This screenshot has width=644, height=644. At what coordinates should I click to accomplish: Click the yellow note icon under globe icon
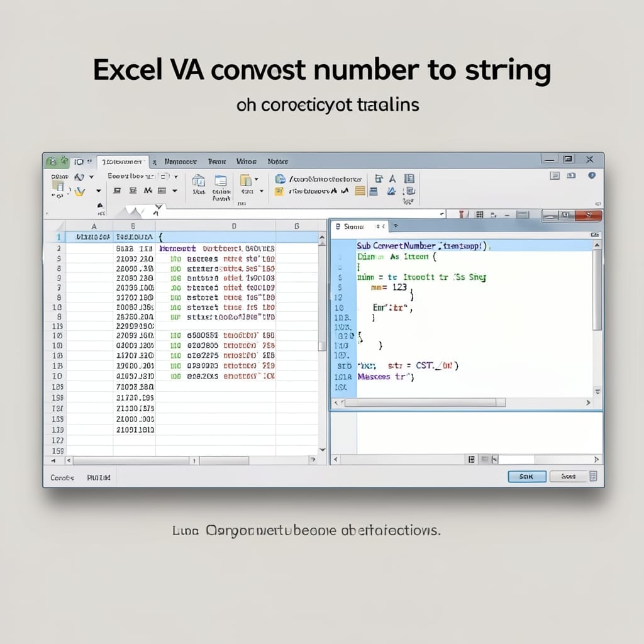pyautogui.click(x=279, y=191)
